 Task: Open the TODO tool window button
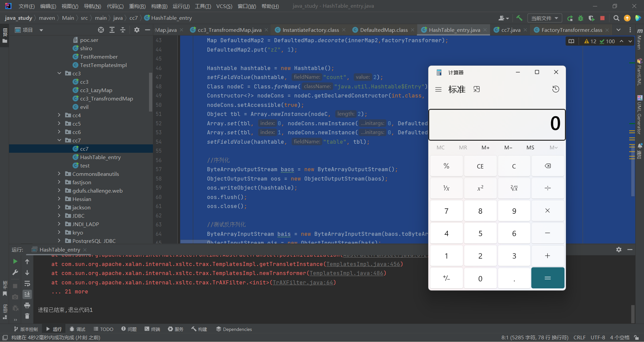click(x=104, y=329)
